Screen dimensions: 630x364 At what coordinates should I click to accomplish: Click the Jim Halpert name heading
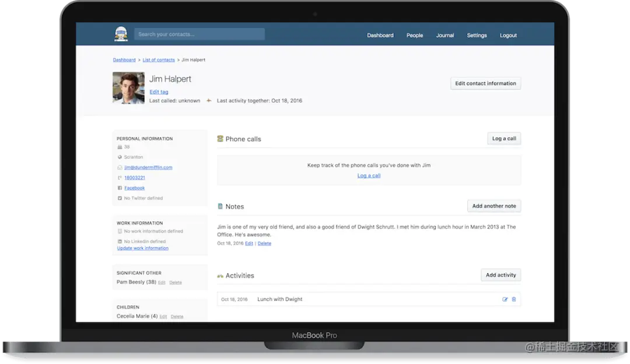pyautogui.click(x=170, y=79)
